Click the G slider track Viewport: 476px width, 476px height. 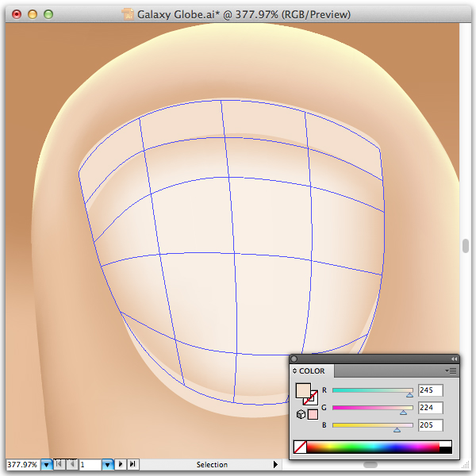(373, 408)
